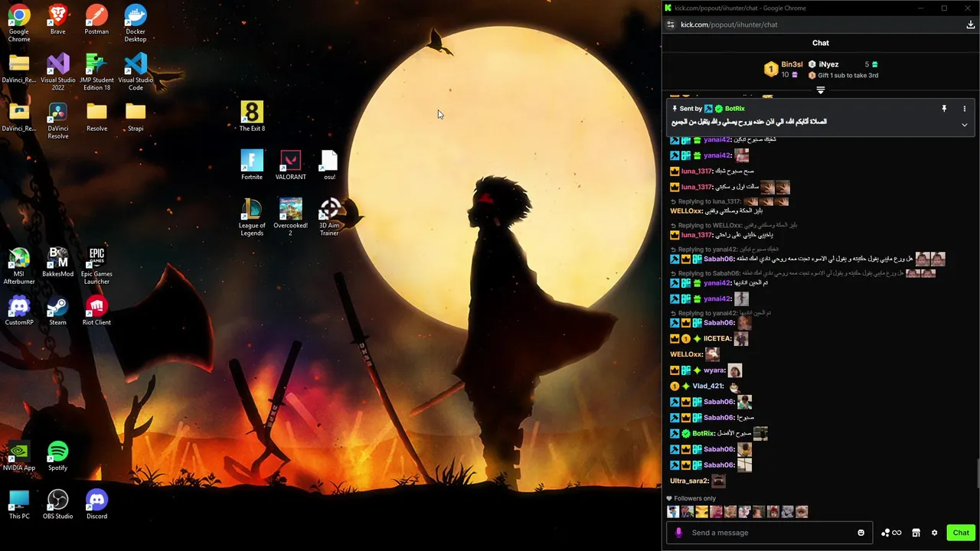This screenshot has height=551, width=980.
Task: Select Visual Studio 2022 icon
Action: coord(58,72)
